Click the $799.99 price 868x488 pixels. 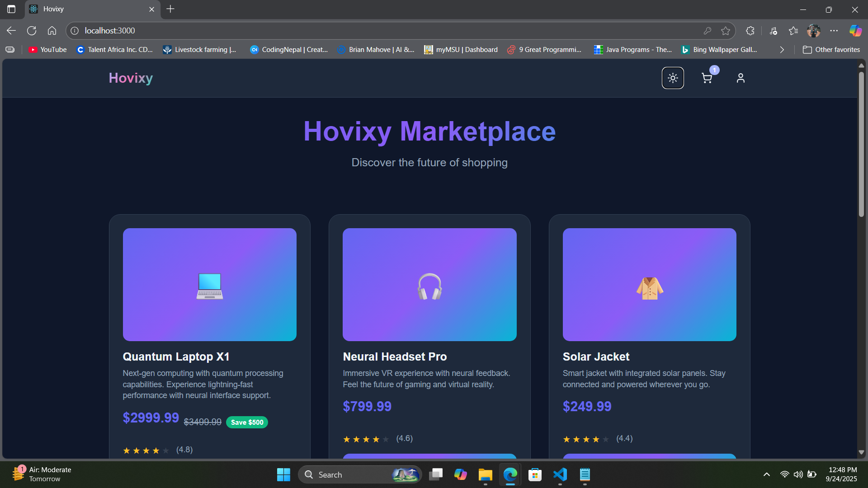(x=367, y=406)
